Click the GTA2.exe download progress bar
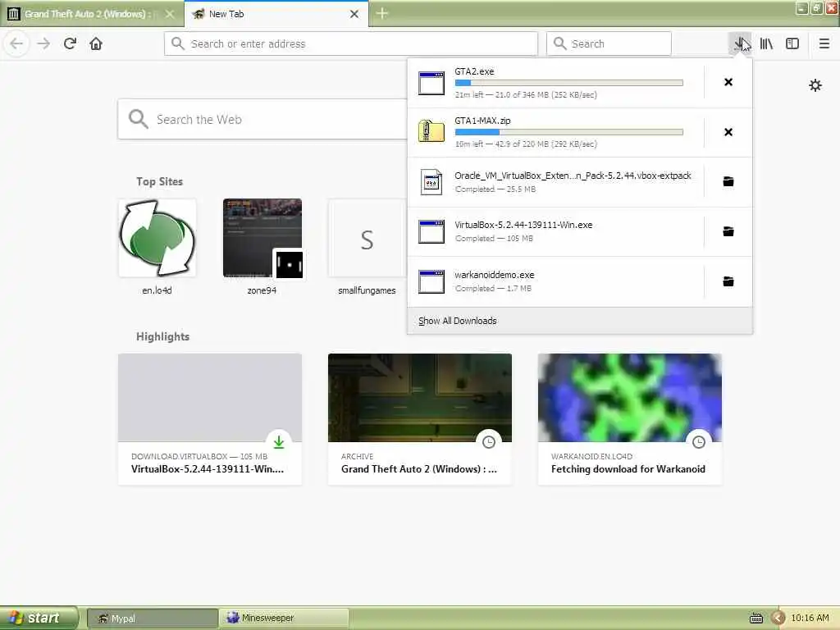 click(x=569, y=83)
